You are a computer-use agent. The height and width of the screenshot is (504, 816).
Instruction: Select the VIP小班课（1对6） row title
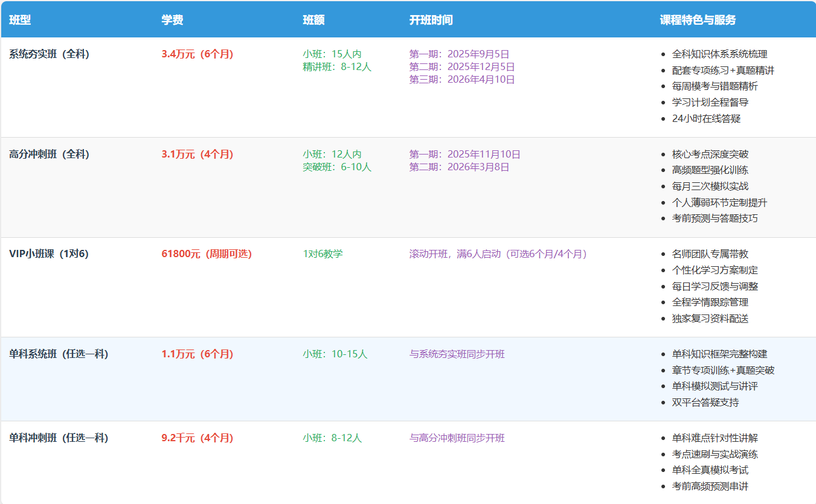point(49,254)
